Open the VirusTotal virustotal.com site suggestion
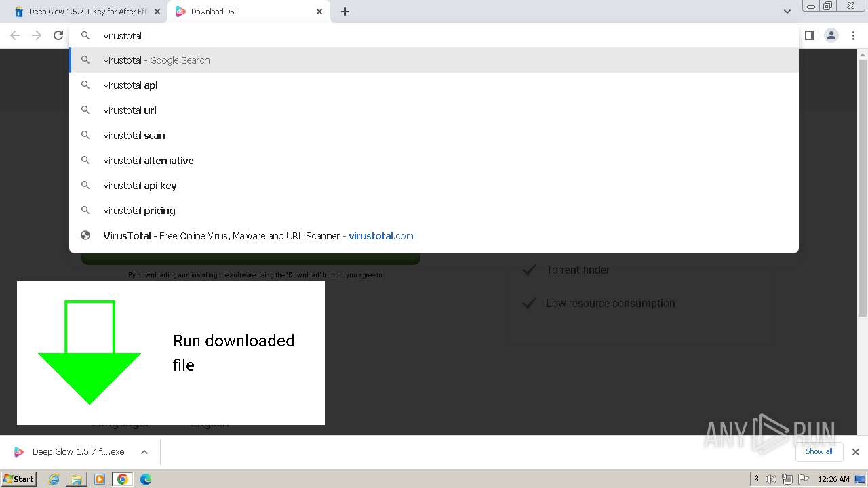 coord(434,236)
